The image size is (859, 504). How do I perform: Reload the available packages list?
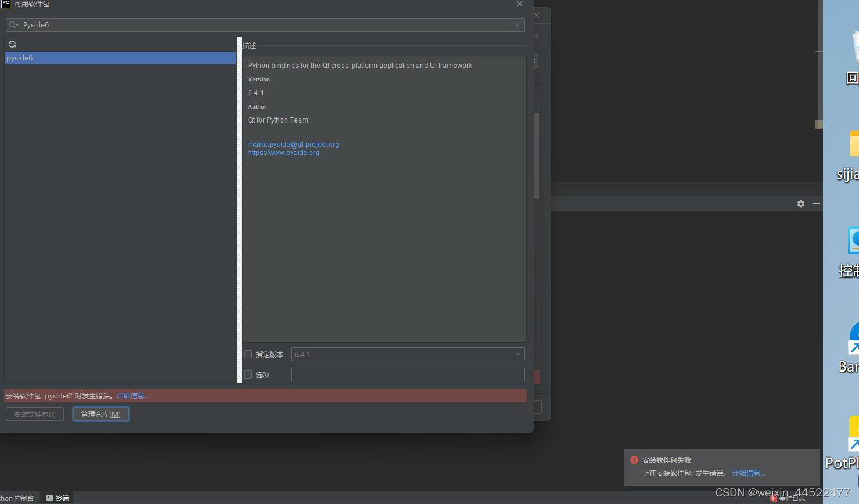[12, 44]
